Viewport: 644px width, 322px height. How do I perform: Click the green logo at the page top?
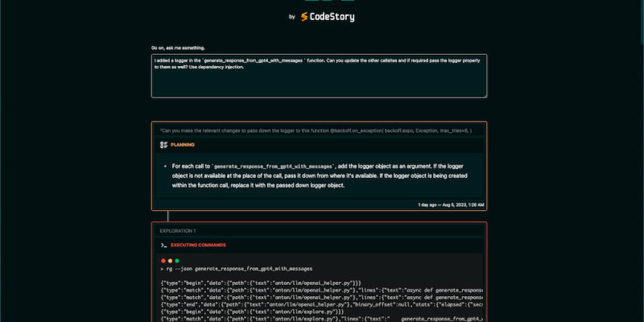[321, 2]
